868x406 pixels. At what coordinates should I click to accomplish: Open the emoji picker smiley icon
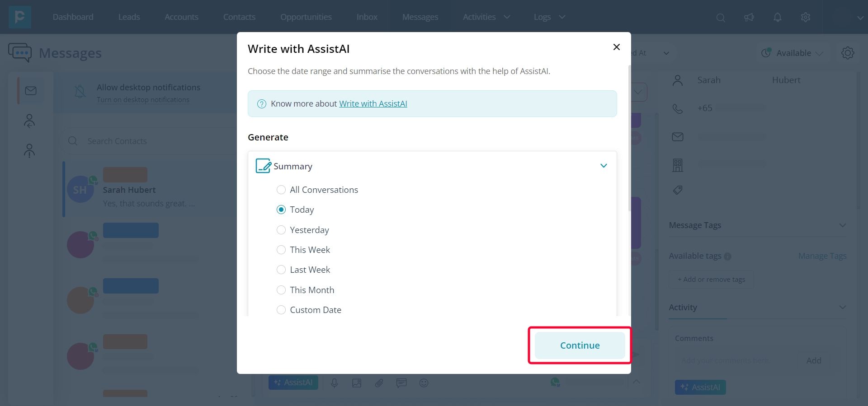tap(424, 383)
